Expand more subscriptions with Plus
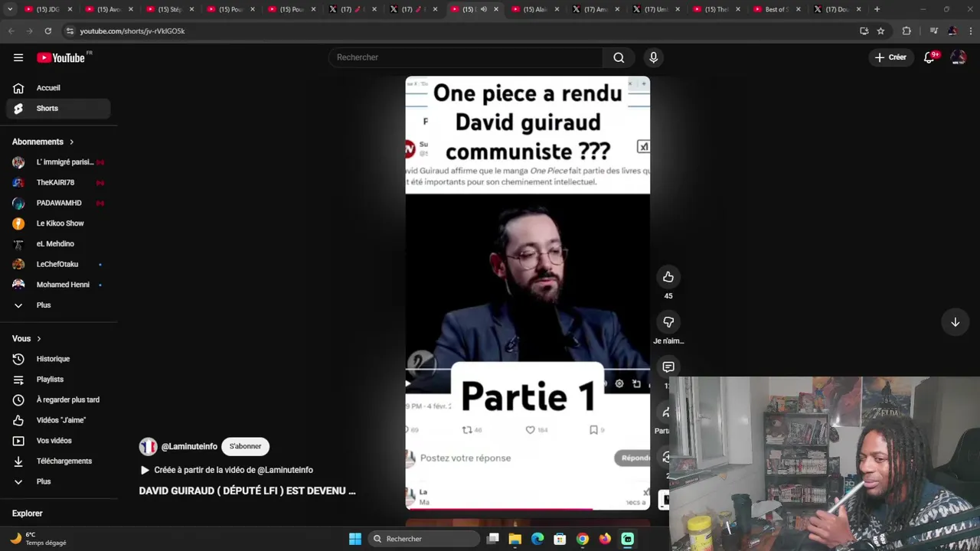 44,305
